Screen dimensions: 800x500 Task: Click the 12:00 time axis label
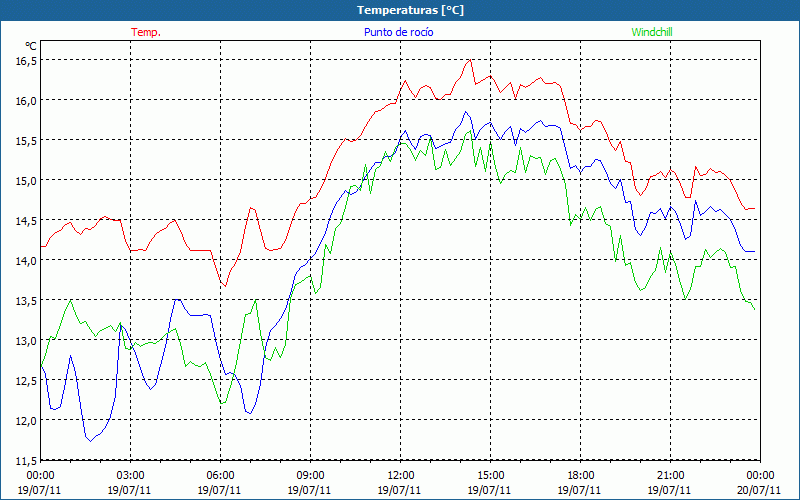[401, 476]
